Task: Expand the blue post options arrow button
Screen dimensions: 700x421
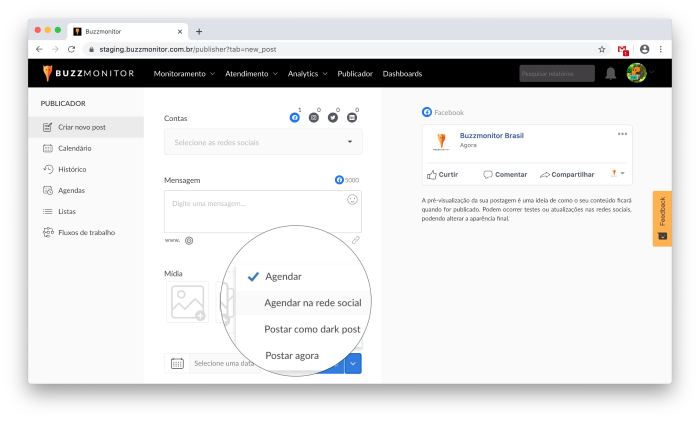Action: pos(353,363)
